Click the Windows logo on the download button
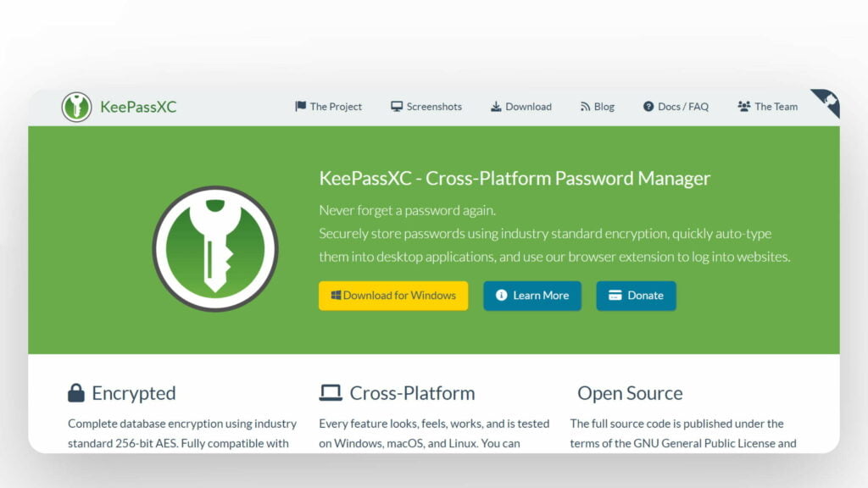 tap(337, 296)
